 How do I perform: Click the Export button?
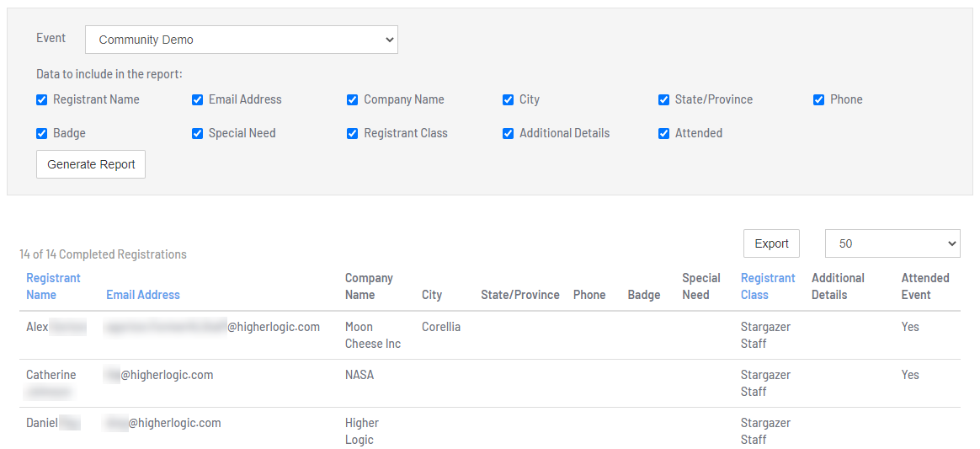[x=771, y=243]
